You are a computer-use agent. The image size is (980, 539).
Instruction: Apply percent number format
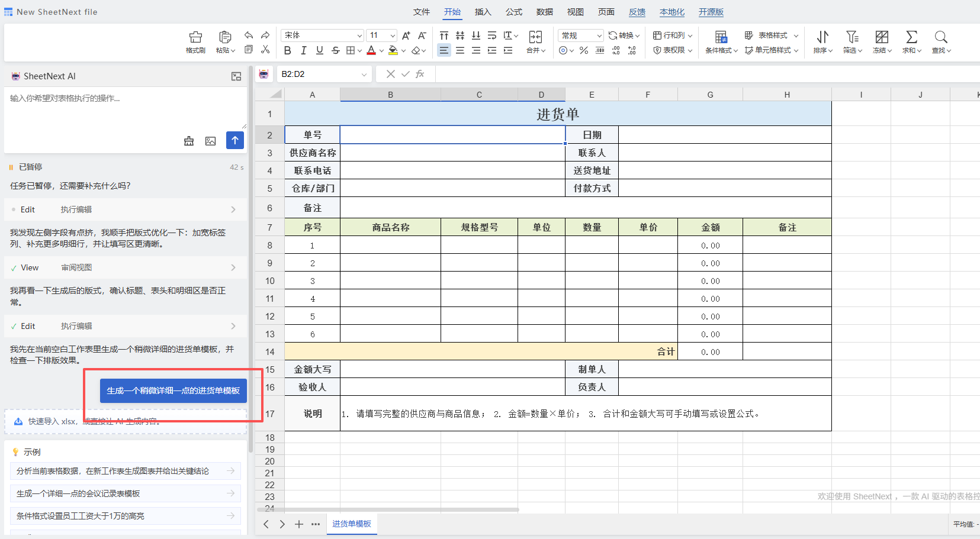pyautogui.click(x=584, y=50)
